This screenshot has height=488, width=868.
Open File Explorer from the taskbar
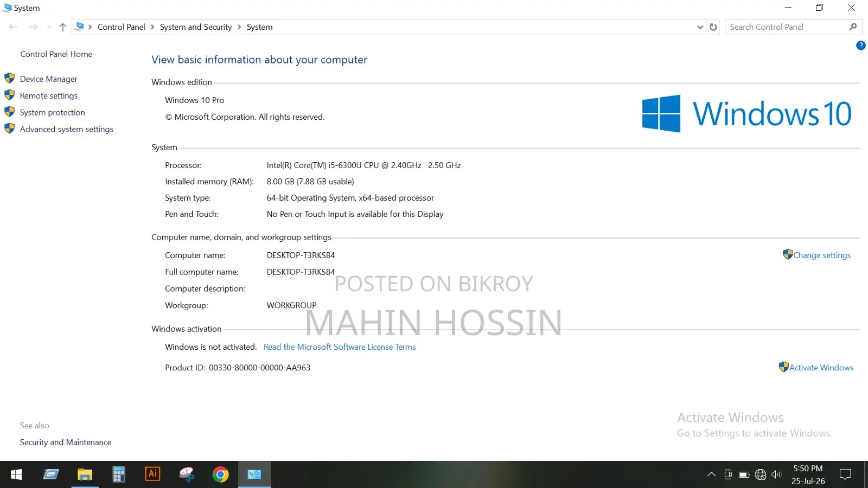[85, 474]
